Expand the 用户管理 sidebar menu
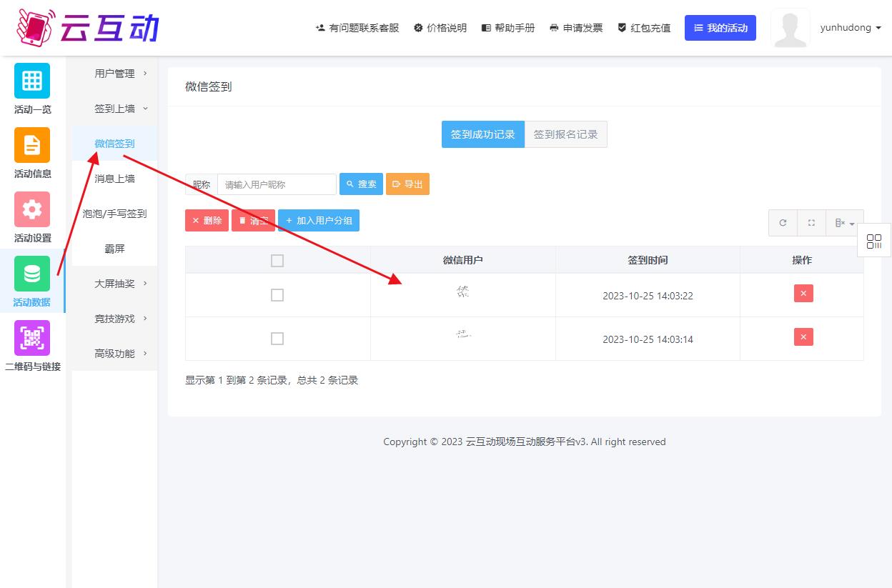This screenshot has width=892, height=588. click(x=120, y=74)
